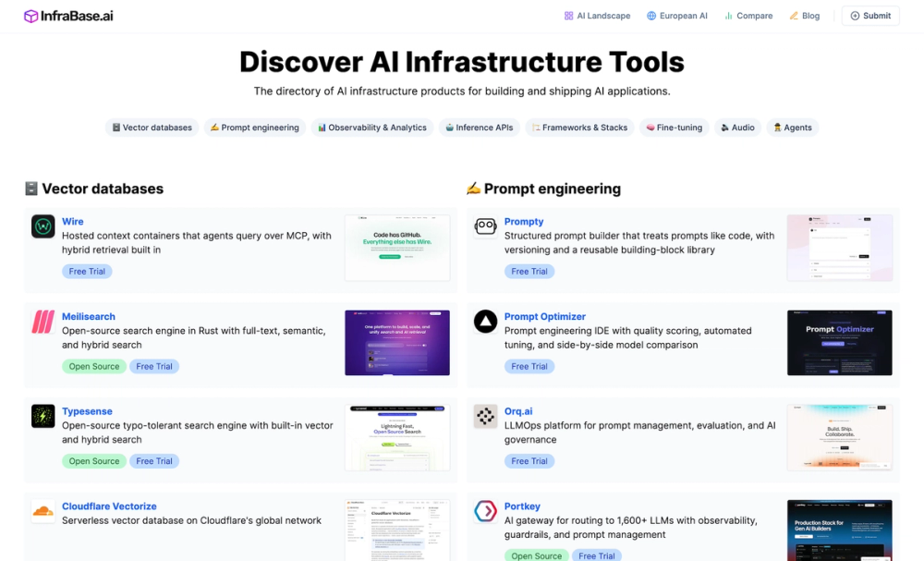Image resolution: width=924 pixels, height=561 pixels.
Task: Open Compare in the top navigation
Action: (748, 16)
